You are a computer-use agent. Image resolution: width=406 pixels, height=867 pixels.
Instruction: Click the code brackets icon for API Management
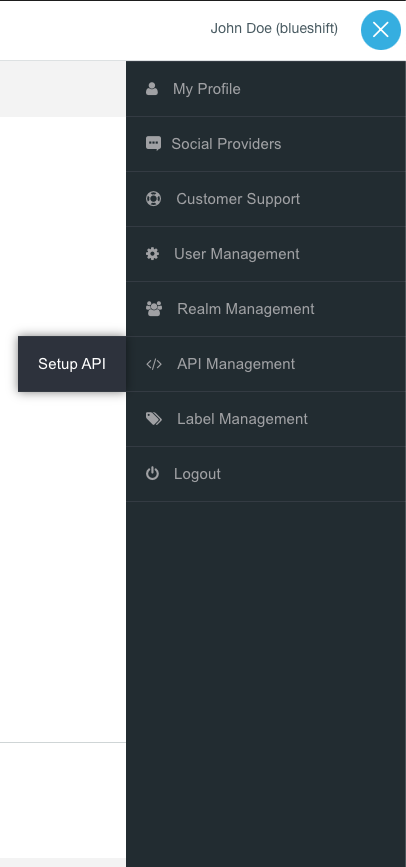tap(154, 364)
